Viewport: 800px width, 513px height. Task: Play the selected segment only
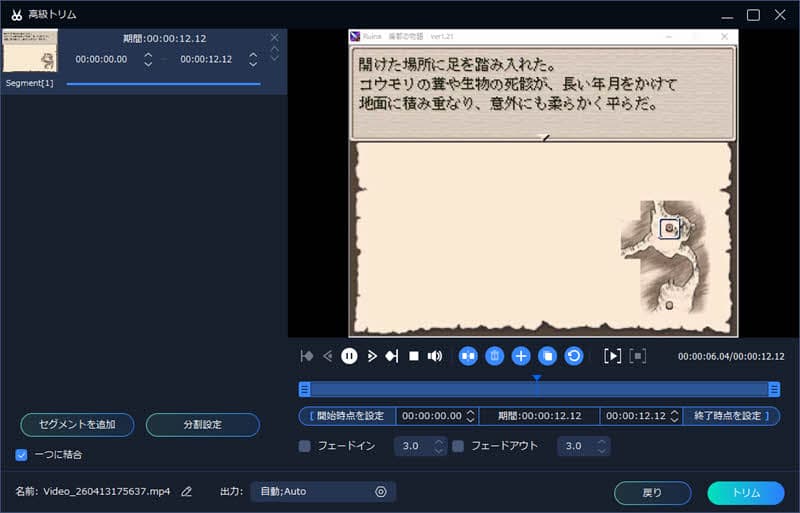(612, 356)
